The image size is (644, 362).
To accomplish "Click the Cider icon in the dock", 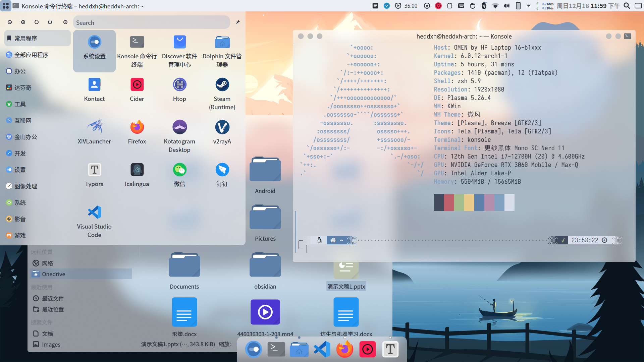I will [x=367, y=350].
